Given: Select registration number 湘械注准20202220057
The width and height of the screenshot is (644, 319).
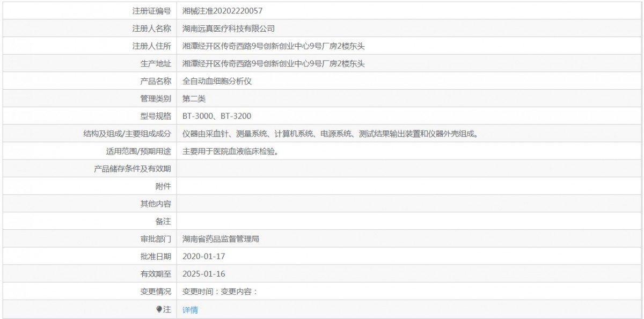Looking at the screenshot, I should click(222, 11).
